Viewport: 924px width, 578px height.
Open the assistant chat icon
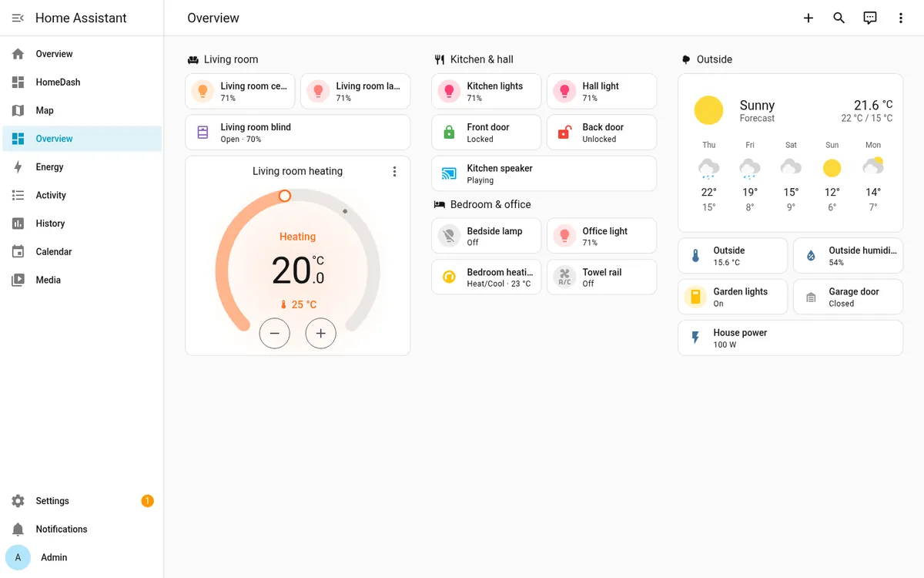pyautogui.click(x=870, y=18)
